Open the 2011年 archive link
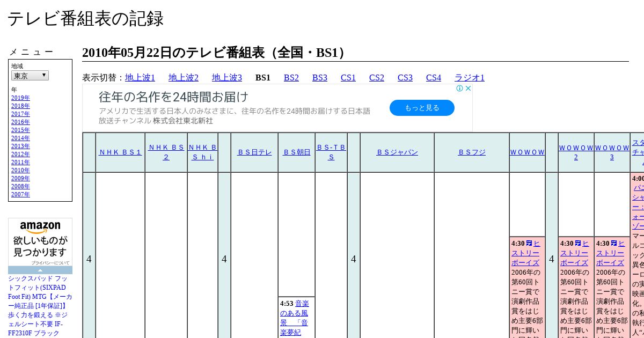Viewport: 644px width, 338px height. 20,163
